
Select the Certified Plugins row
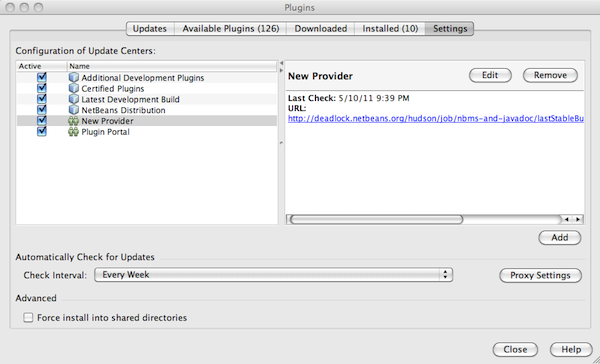147,88
